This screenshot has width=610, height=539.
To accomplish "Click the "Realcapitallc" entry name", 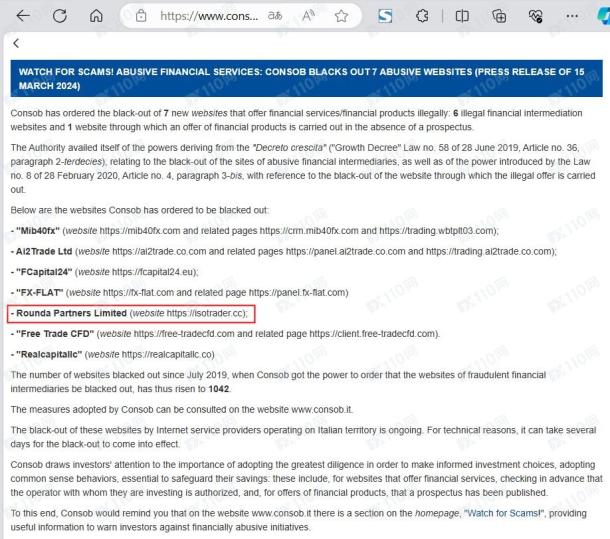I will [49, 355].
